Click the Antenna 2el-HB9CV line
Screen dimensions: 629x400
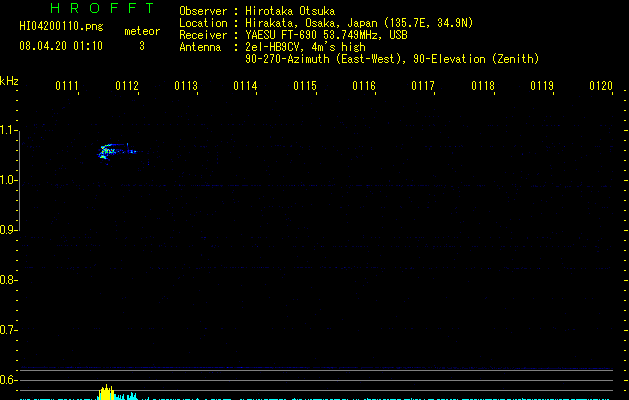272,47
